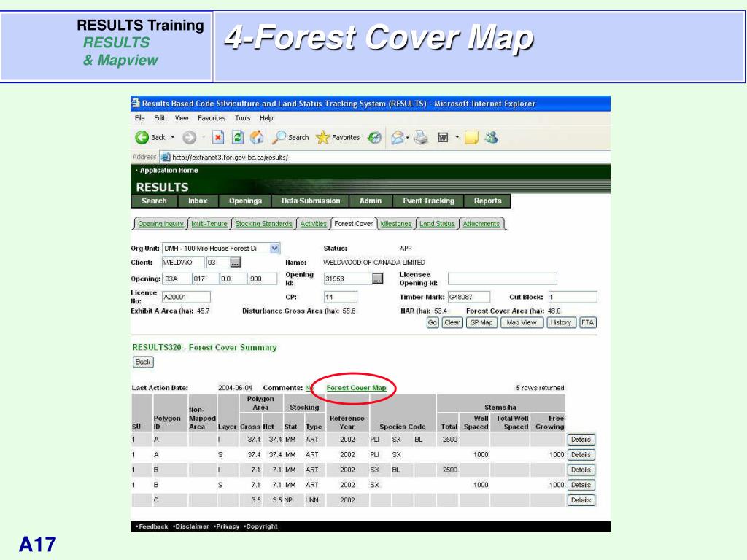This screenshot has width=747, height=560.
Task: Click the Discuss note icon
Action: [471, 138]
